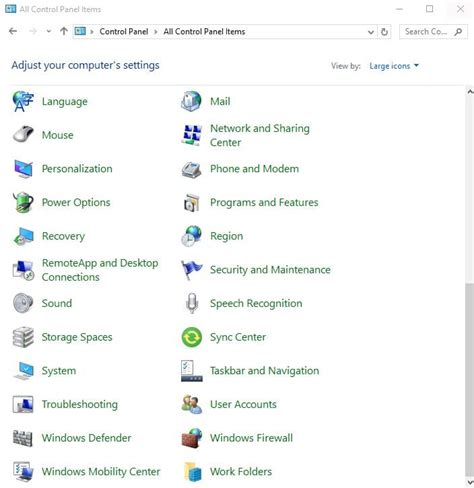Open the Recovery link

pyautogui.click(x=63, y=236)
